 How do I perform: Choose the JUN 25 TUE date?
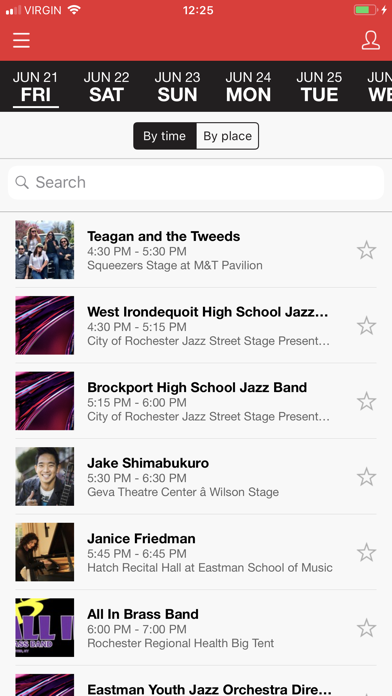click(x=319, y=87)
